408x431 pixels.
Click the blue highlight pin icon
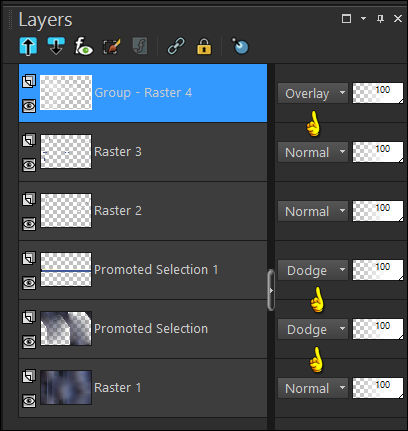pyautogui.click(x=240, y=46)
